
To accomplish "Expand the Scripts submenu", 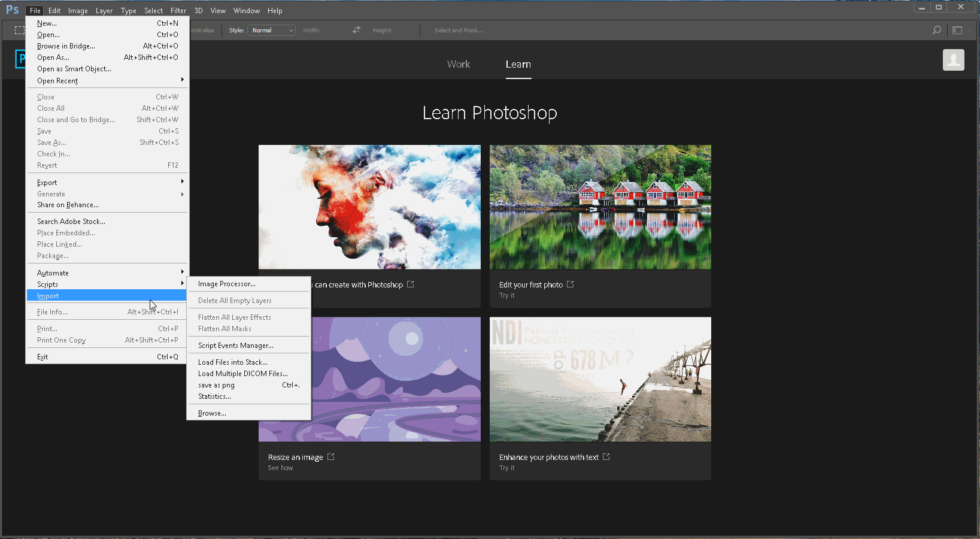I will coord(107,284).
